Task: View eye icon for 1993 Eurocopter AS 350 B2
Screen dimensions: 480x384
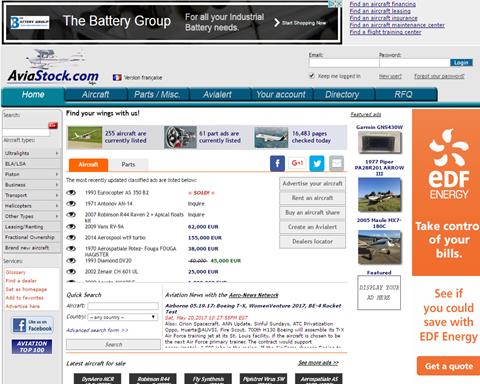Action: point(71,193)
